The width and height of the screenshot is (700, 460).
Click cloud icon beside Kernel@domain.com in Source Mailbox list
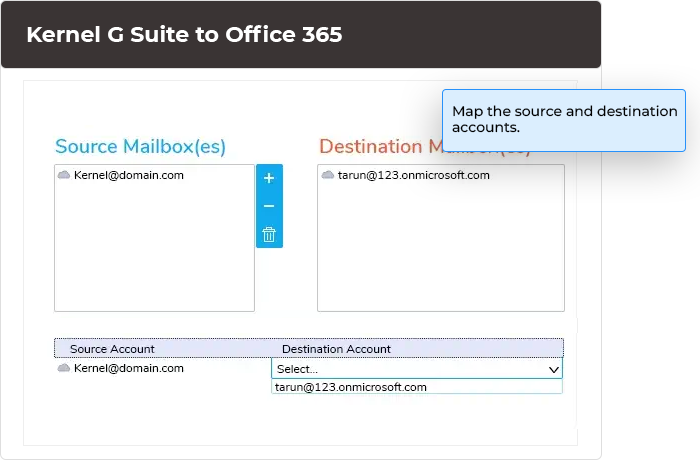coord(64,175)
